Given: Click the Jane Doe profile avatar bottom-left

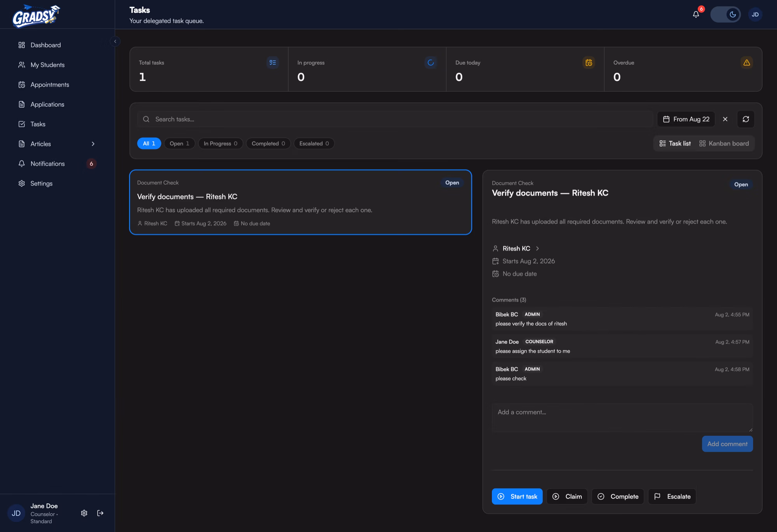Looking at the screenshot, I should click(x=16, y=513).
